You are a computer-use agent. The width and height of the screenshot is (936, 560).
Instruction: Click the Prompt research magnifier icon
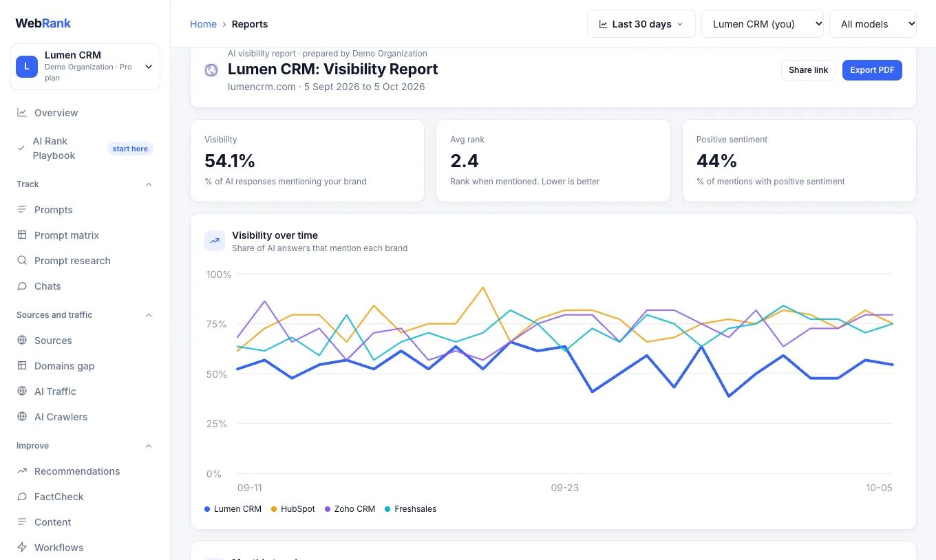pos(22,261)
